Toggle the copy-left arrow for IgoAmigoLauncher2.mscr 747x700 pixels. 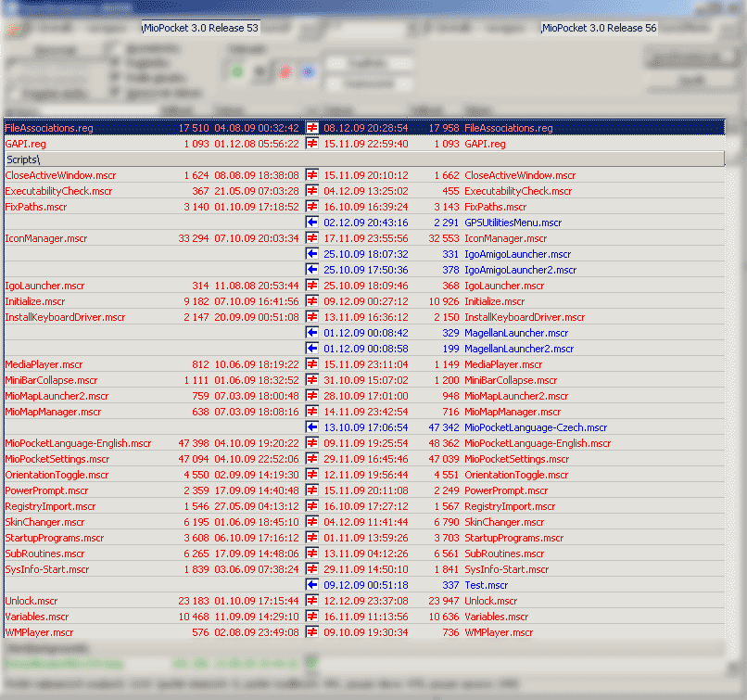[312, 269]
